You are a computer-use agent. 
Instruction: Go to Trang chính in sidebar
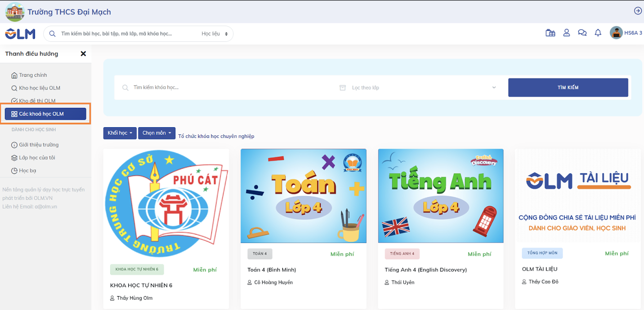coord(33,75)
